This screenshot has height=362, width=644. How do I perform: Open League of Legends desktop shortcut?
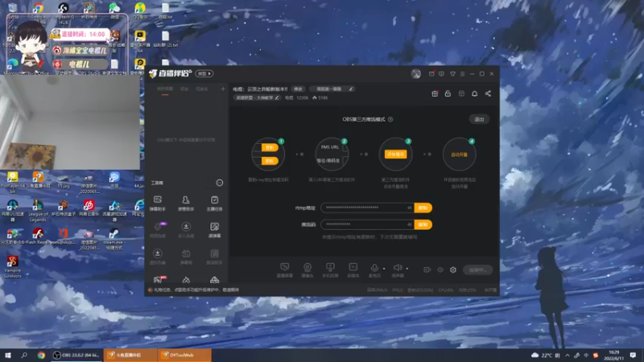tap(38, 211)
